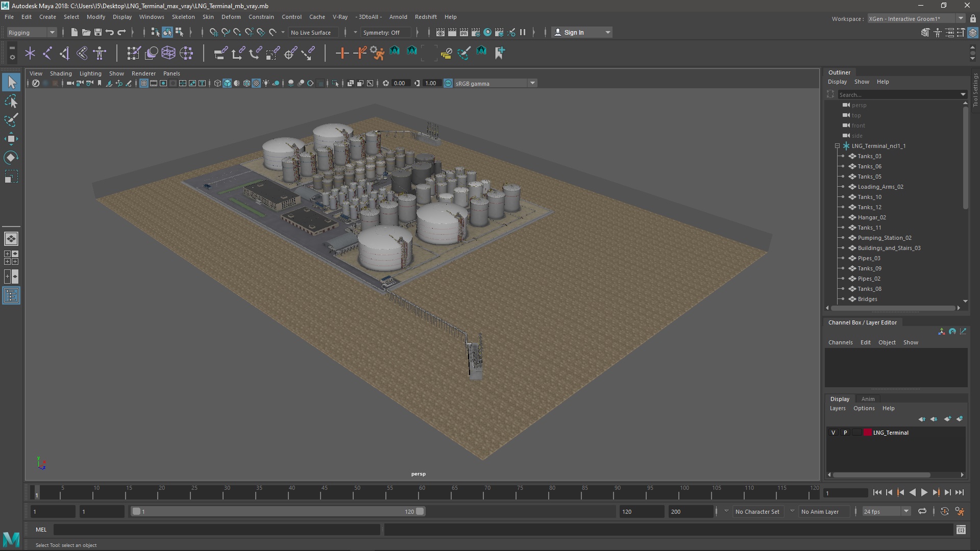Click Play Forwards button

(924, 492)
